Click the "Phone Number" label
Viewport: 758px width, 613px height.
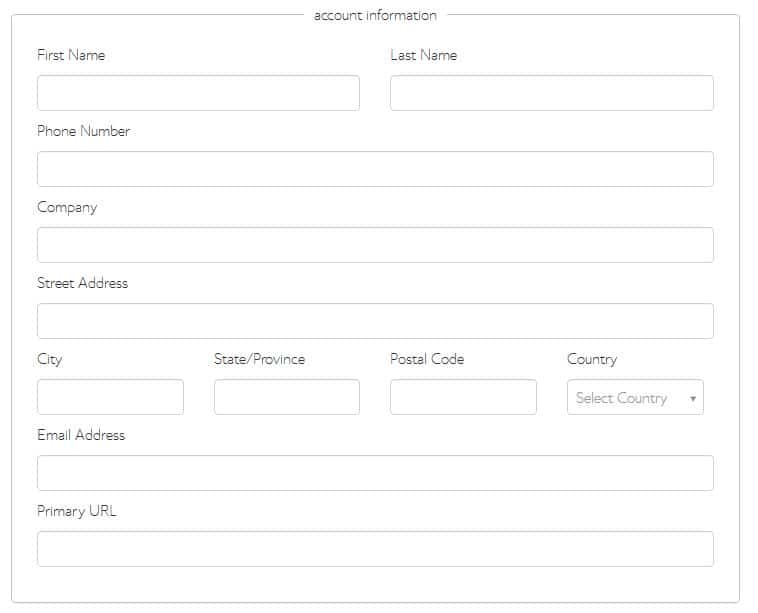tap(84, 131)
